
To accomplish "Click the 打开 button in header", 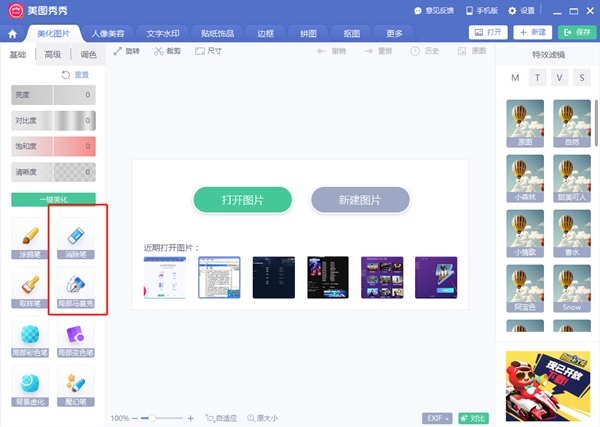I will pyautogui.click(x=488, y=33).
